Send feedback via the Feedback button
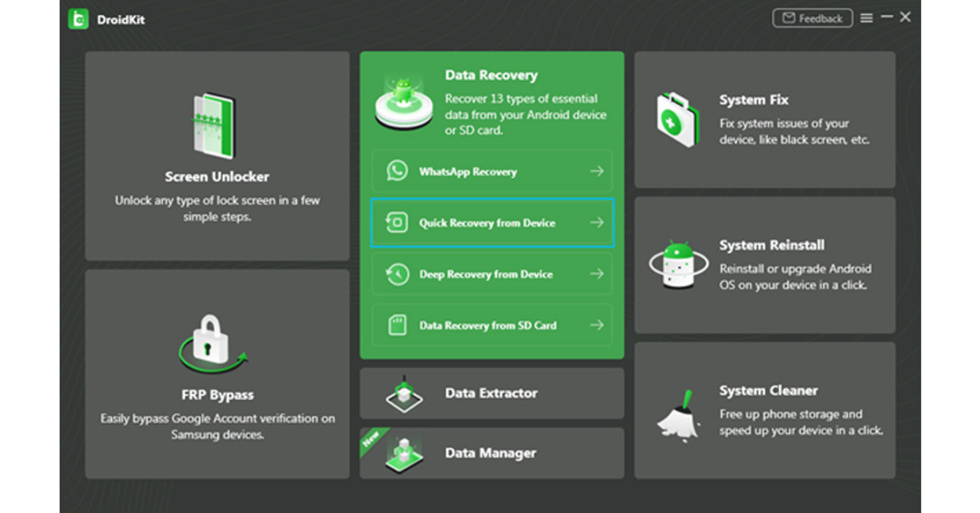 click(x=812, y=17)
